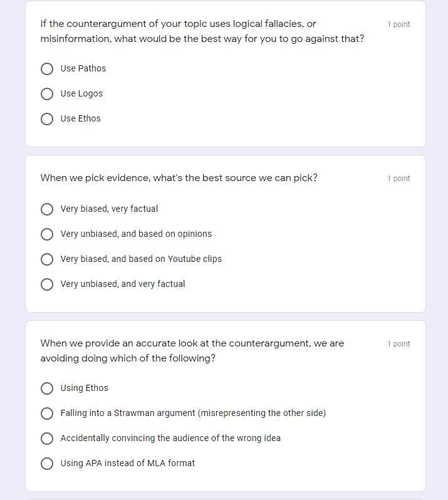Viewport: 448px width, 500px height.
Task: Click the 'When we pick evidence' question text
Action: [179, 178]
